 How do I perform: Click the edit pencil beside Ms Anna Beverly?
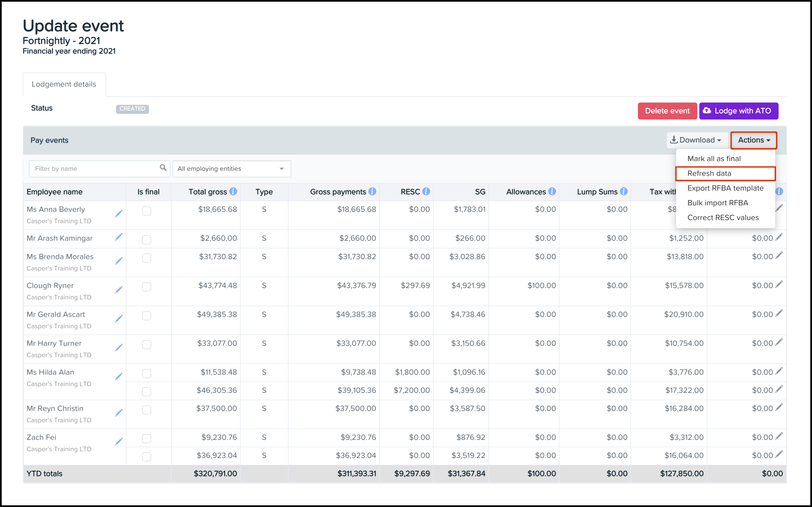click(x=119, y=213)
